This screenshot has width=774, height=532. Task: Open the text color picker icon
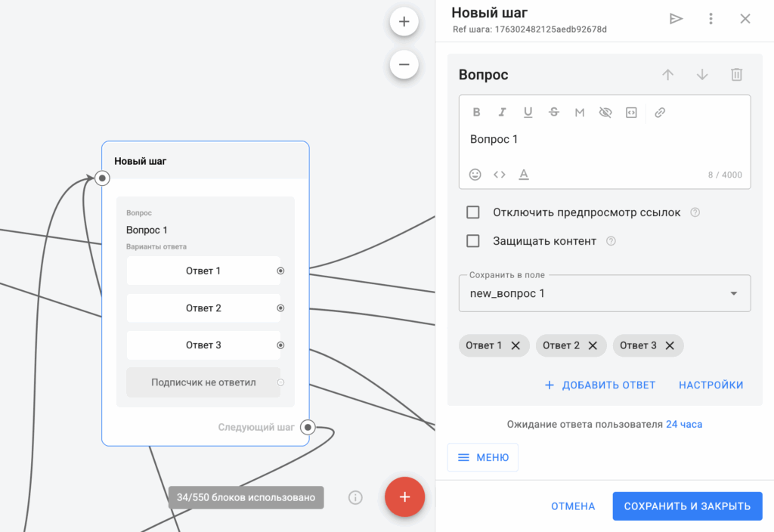523,175
